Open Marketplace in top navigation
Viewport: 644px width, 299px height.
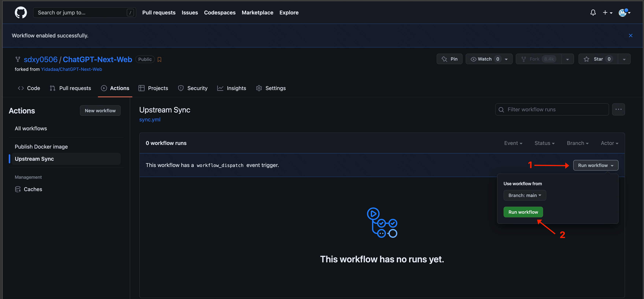click(257, 13)
